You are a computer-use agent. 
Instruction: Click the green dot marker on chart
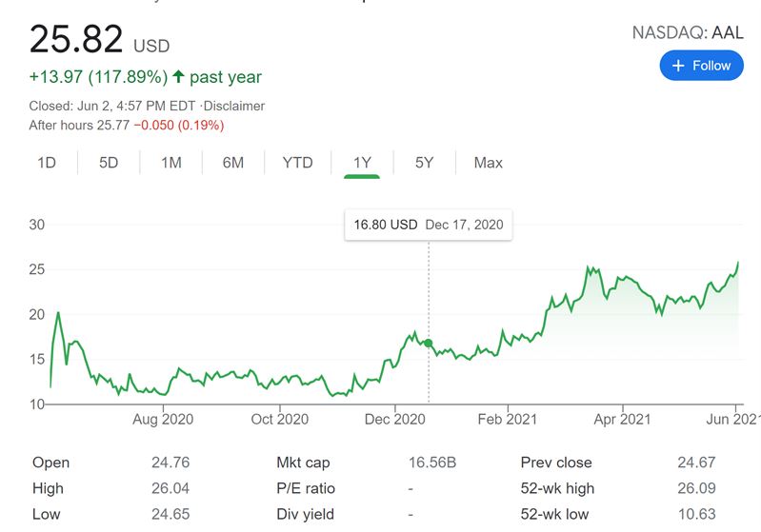coord(429,343)
